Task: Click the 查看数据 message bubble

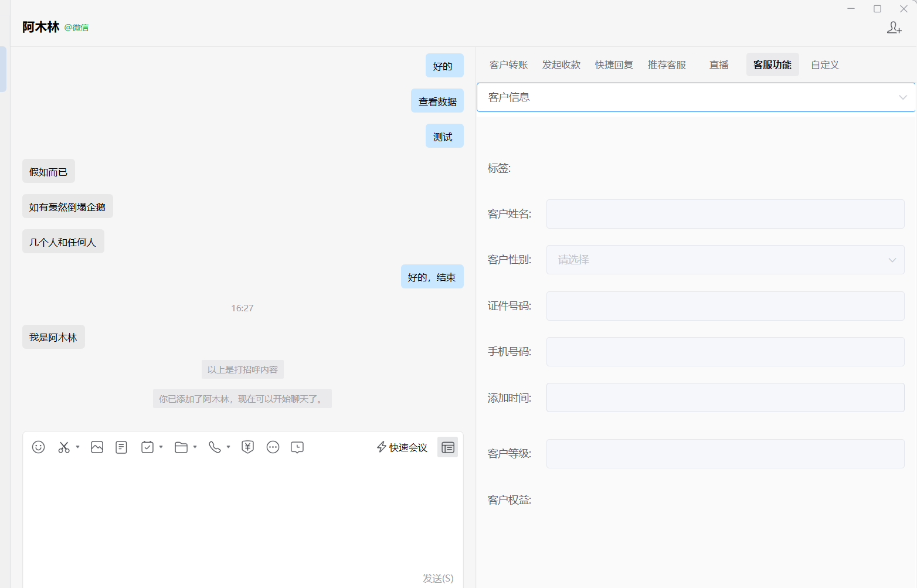Action: tap(437, 101)
